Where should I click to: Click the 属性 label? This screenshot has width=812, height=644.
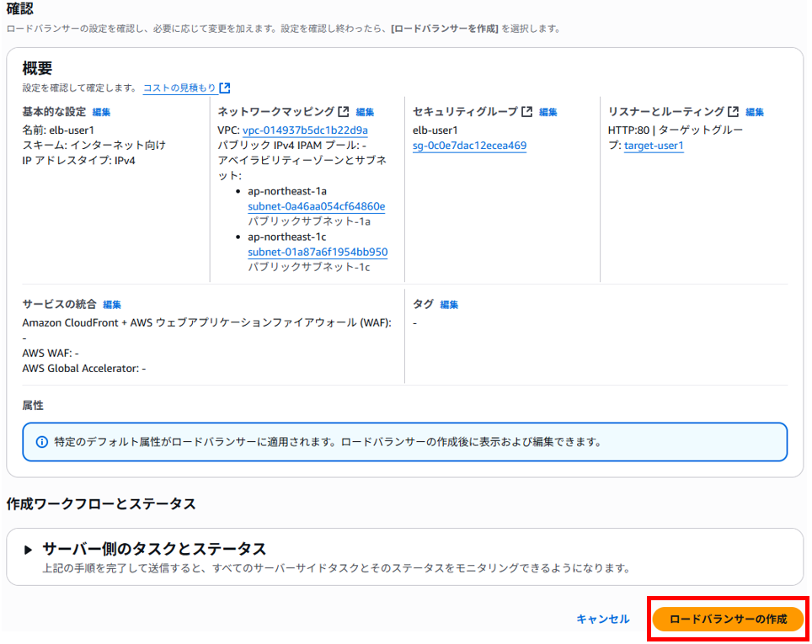(x=33, y=406)
